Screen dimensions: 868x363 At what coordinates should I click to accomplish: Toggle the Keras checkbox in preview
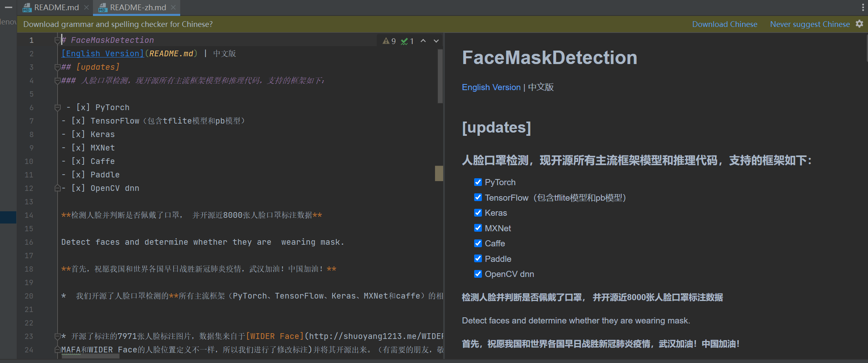point(478,212)
